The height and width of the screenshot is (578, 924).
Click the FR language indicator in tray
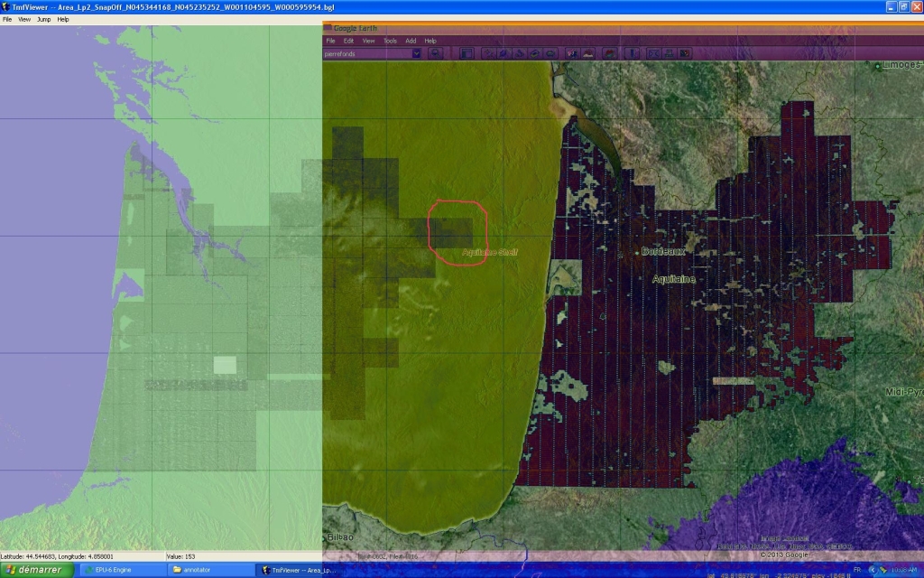point(857,570)
